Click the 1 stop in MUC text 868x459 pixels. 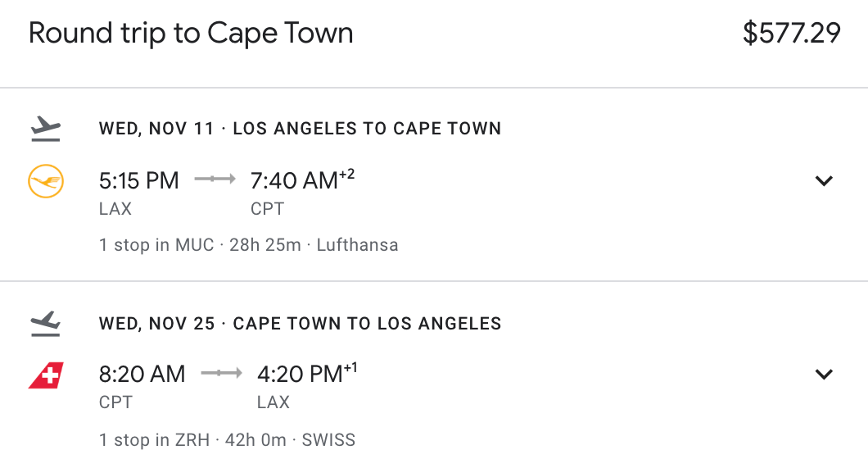pyautogui.click(x=156, y=245)
